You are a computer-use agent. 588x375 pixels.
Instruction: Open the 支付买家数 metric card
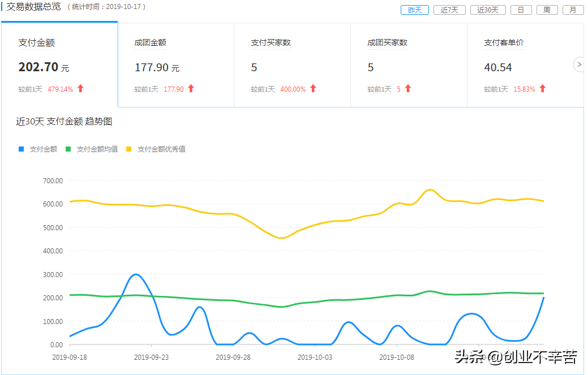292,65
